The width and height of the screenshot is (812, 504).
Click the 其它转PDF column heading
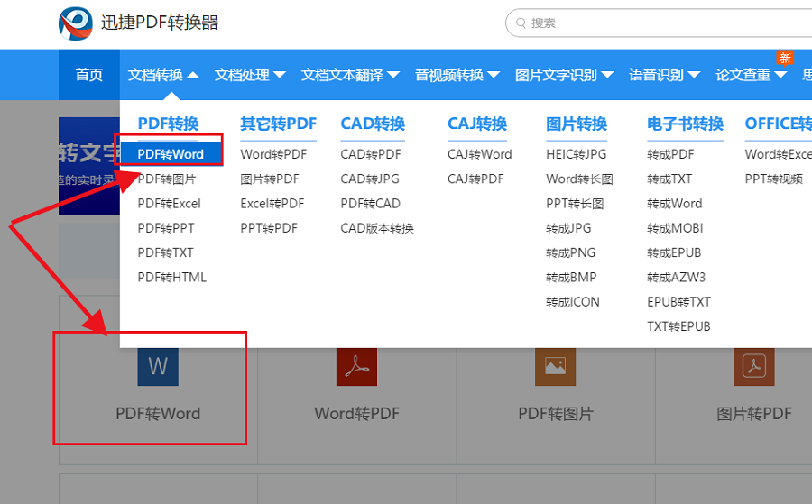pos(278,124)
